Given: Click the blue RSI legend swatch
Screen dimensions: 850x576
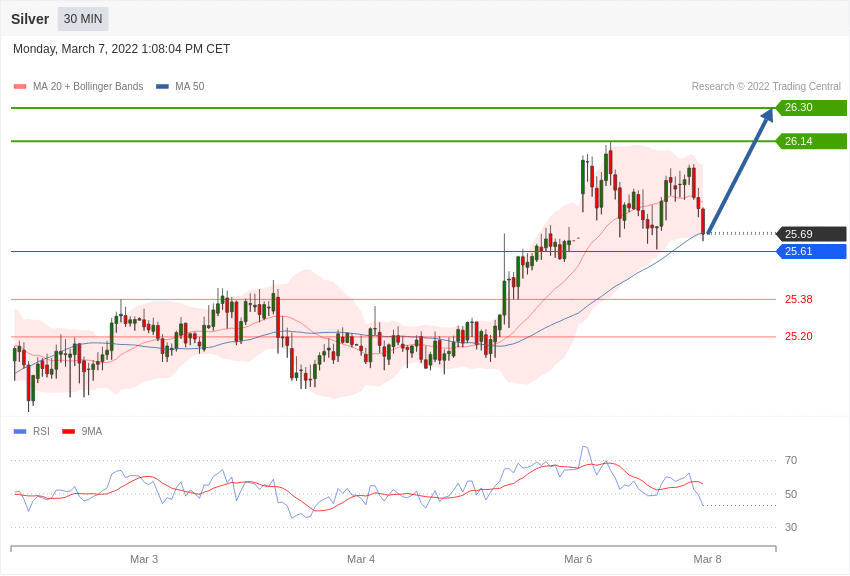Looking at the screenshot, I should click(x=20, y=432).
